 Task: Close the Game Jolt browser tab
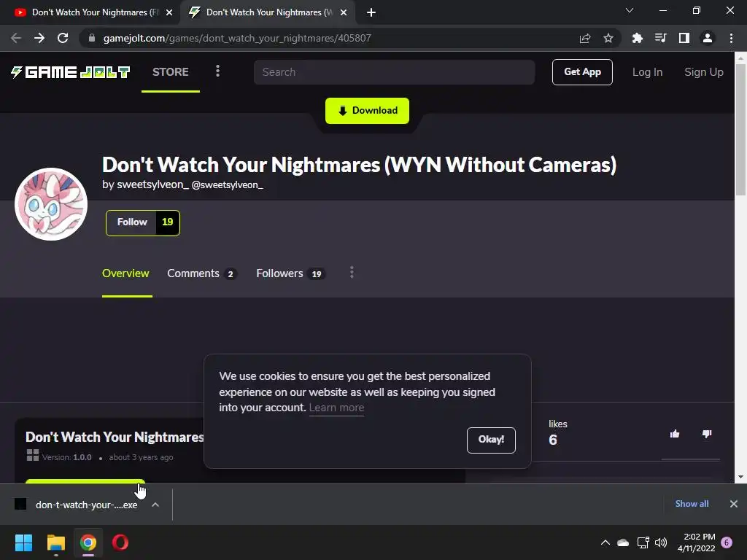344,12
